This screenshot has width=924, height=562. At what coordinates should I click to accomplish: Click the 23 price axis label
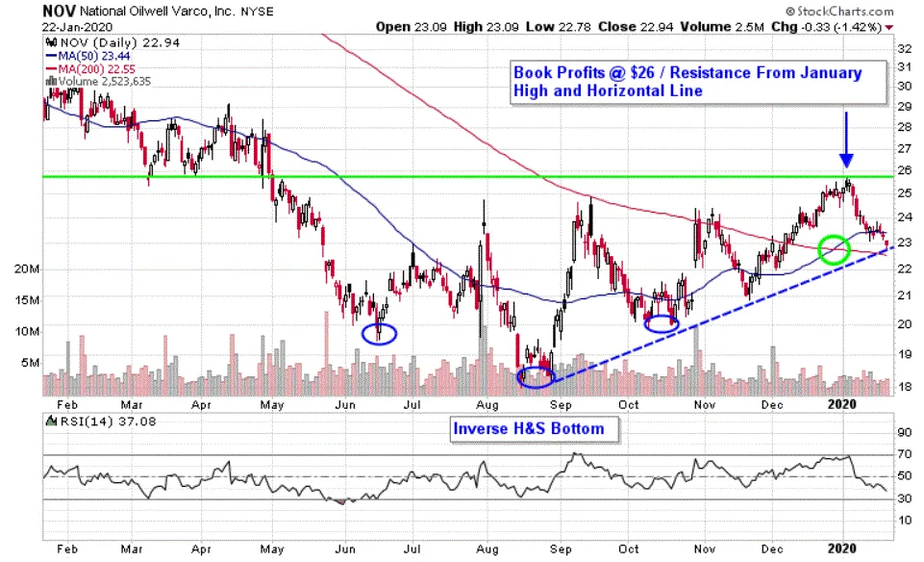905,243
